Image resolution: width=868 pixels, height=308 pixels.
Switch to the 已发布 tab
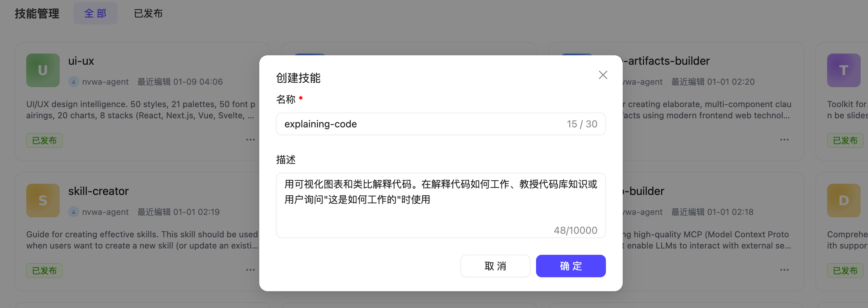click(148, 13)
